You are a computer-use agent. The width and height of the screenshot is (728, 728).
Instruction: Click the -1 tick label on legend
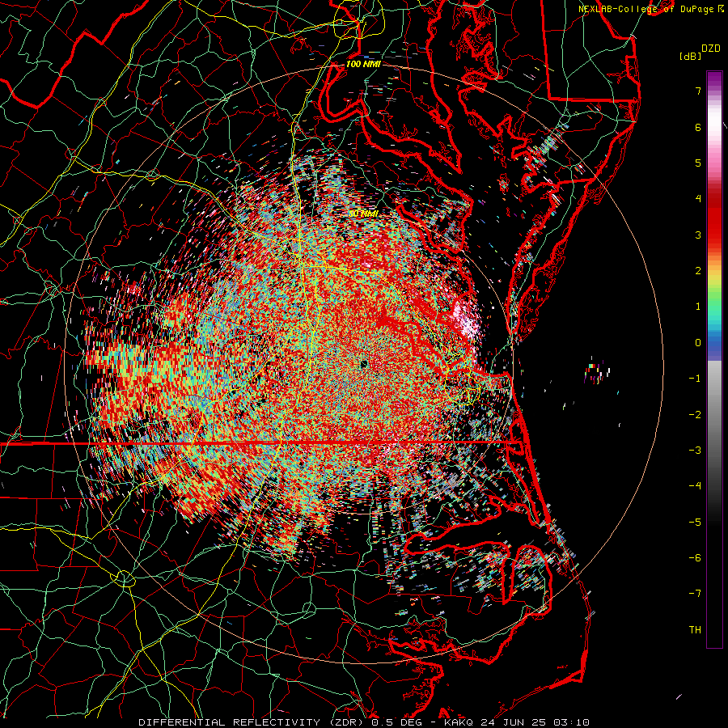695,379
